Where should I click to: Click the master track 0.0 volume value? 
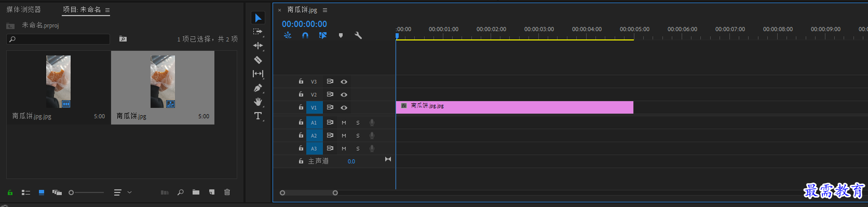point(351,161)
